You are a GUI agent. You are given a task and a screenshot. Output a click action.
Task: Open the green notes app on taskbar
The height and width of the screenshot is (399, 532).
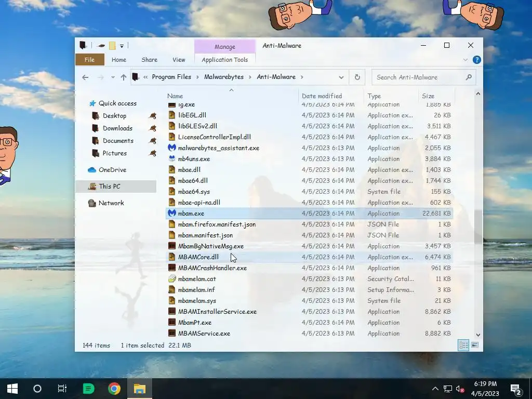pyautogui.click(x=88, y=389)
